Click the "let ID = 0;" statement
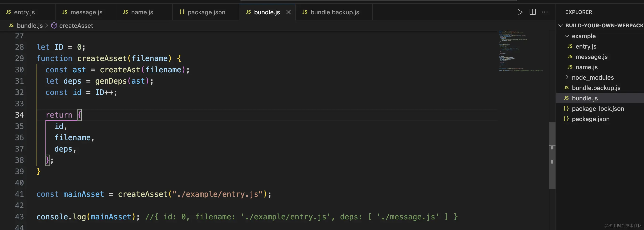The width and height of the screenshot is (644, 230). click(x=61, y=47)
